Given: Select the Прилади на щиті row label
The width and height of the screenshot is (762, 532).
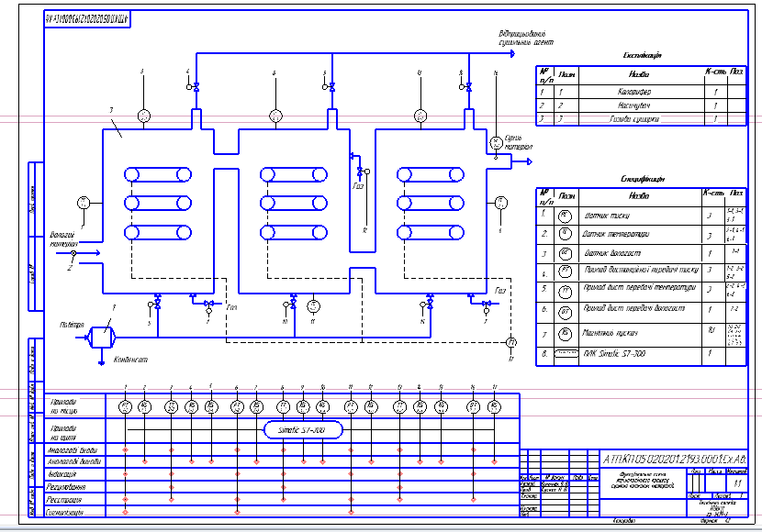Looking at the screenshot, I should pos(63,433).
